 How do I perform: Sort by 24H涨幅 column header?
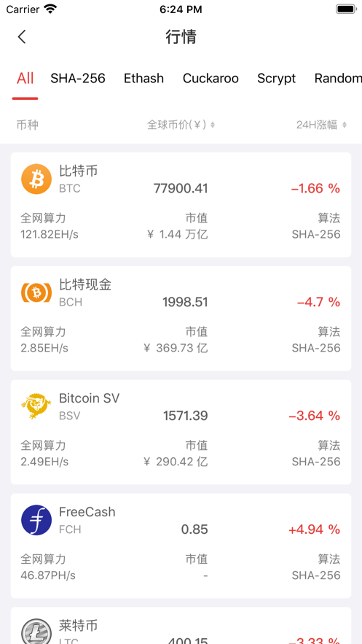pos(317,125)
